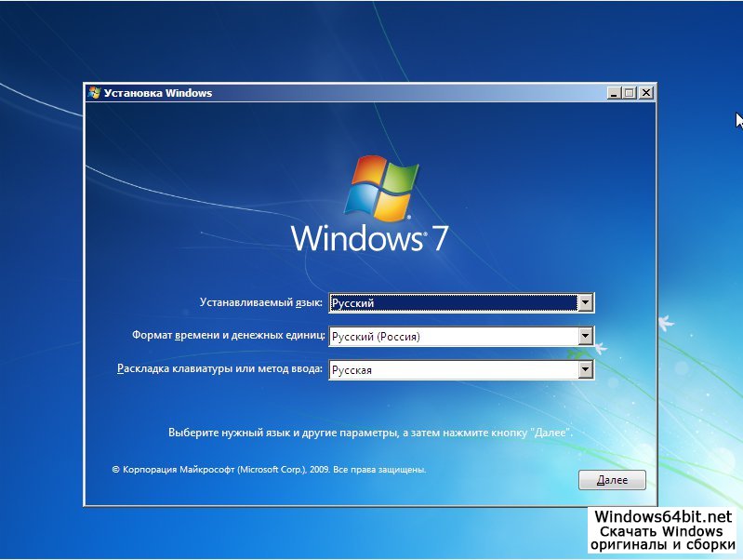Click the Раскладка клавиатуры или метод ввода label
The height and width of the screenshot is (560, 743).
coord(219,369)
